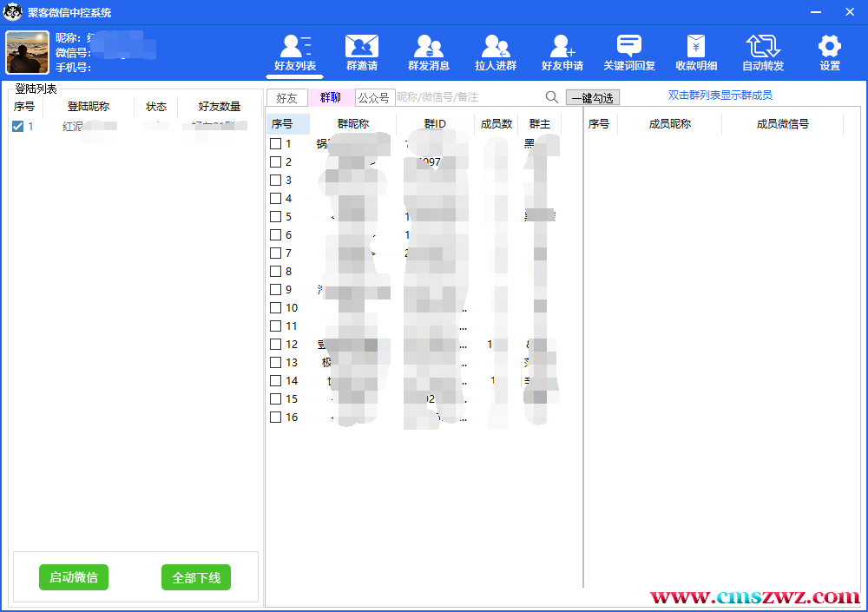Click the nickname search input field
The image size is (868, 612).
[467, 97]
